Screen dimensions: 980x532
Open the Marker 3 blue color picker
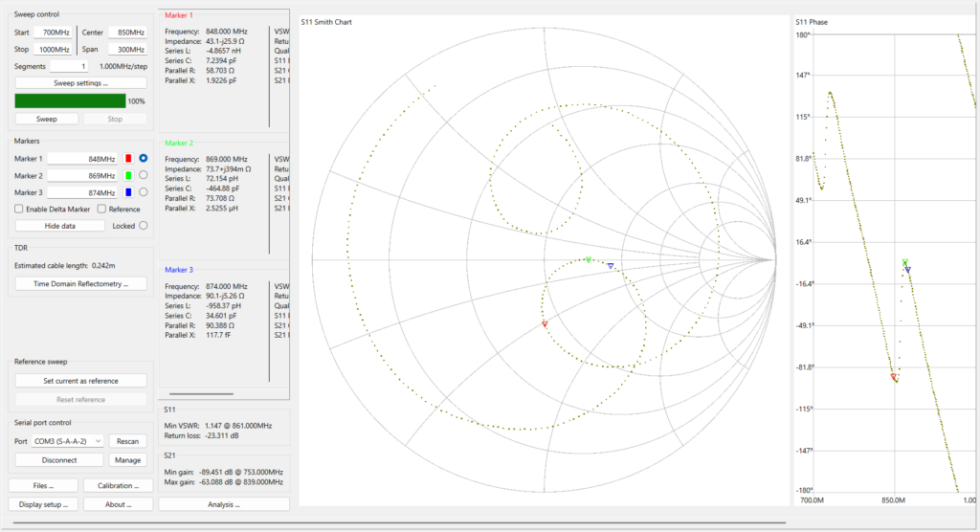[127, 192]
